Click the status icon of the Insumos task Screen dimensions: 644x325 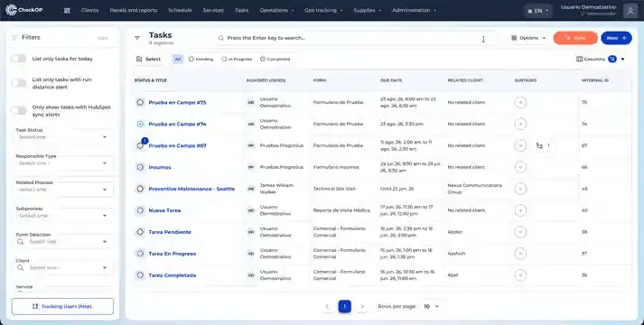(x=140, y=167)
